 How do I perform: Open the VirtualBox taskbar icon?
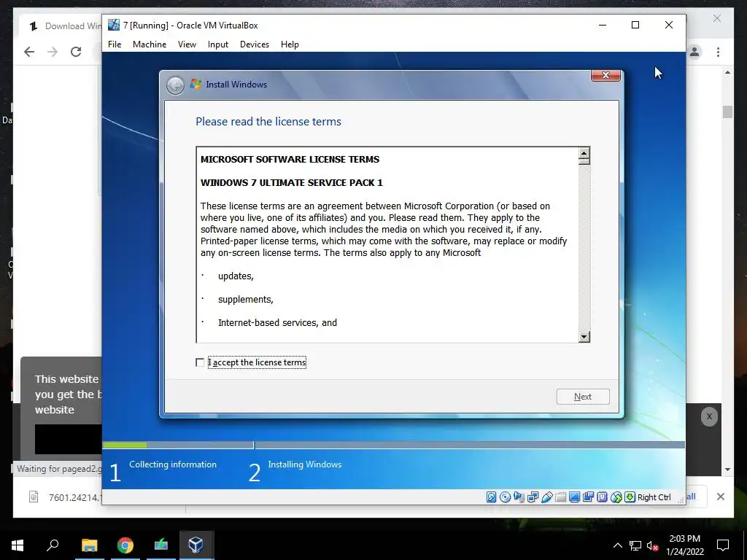coord(196,545)
